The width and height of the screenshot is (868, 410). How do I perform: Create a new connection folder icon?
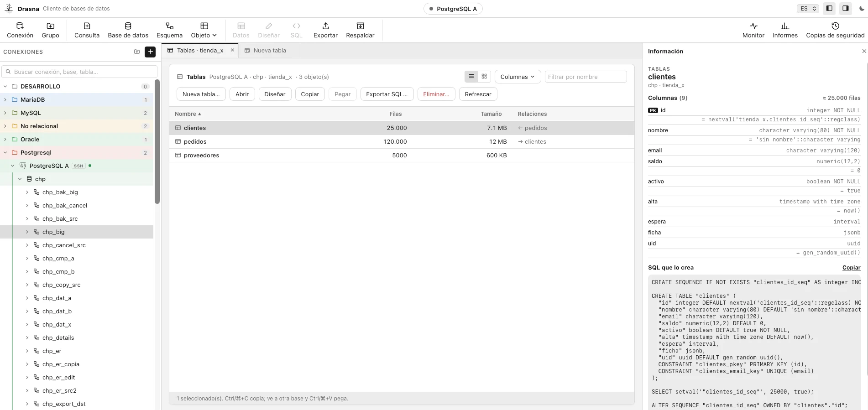click(137, 52)
